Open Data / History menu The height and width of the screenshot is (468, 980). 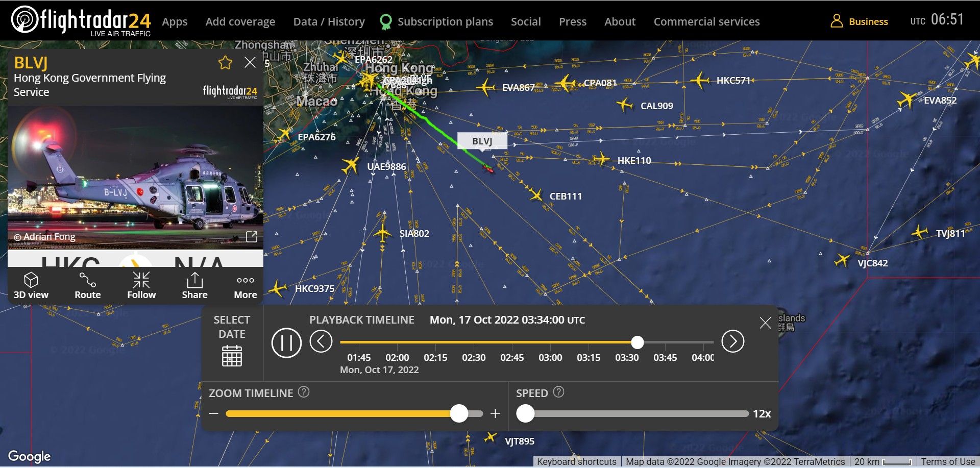pos(329,22)
